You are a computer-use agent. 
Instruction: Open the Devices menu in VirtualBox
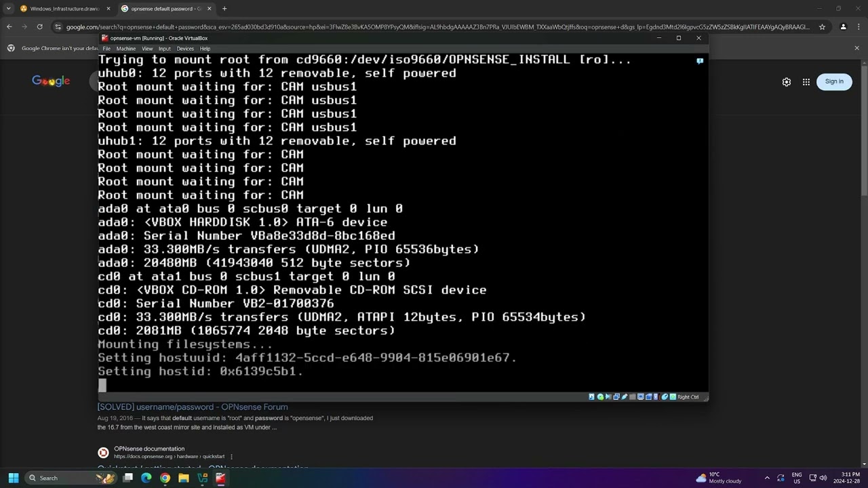pyautogui.click(x=185, y=49)
